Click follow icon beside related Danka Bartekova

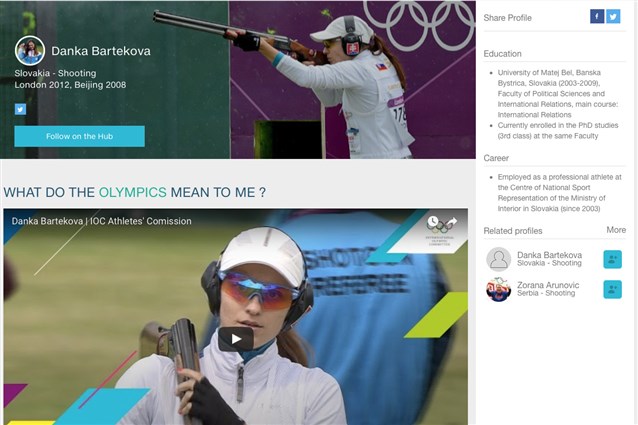pos(612,259)
